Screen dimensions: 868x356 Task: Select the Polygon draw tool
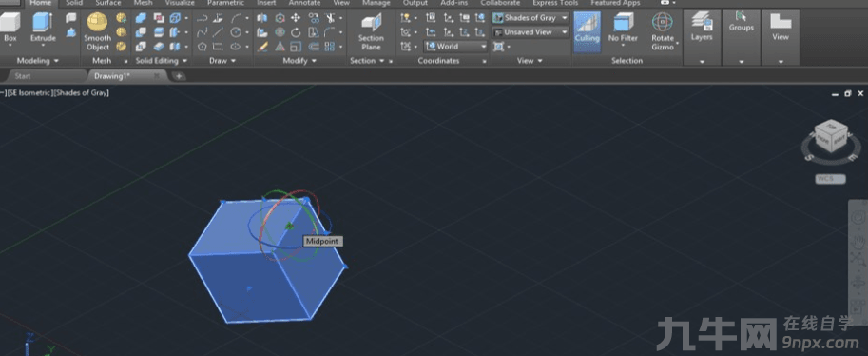[x=203, y=47]
